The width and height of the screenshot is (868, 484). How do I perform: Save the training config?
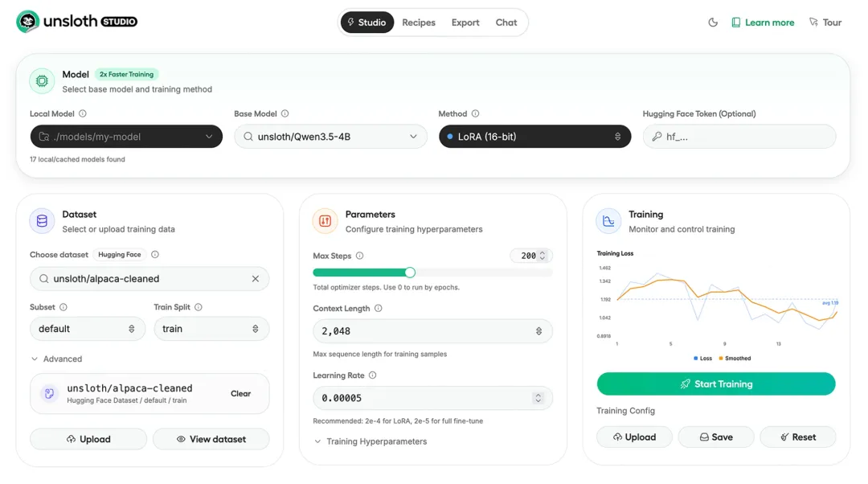click(716, 437)
